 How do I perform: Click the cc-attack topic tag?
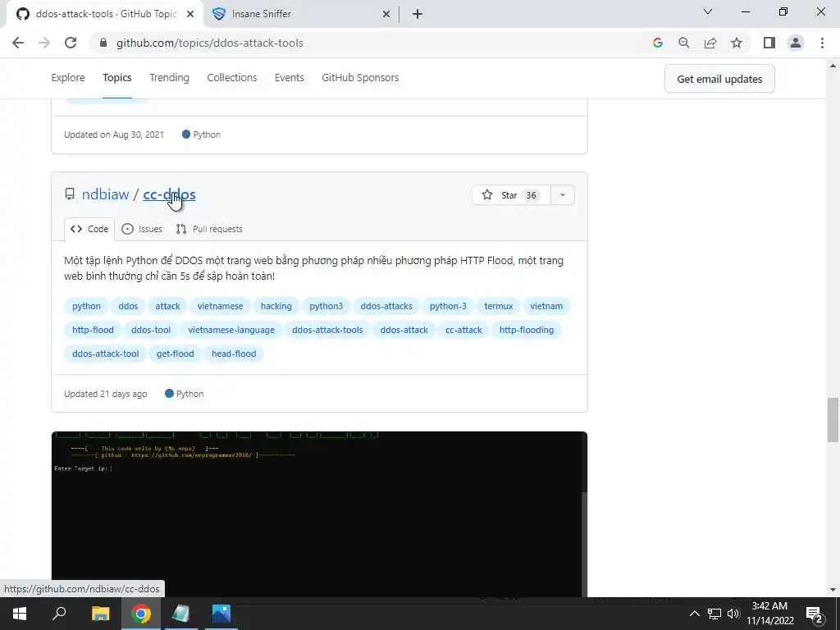point(463,330)
